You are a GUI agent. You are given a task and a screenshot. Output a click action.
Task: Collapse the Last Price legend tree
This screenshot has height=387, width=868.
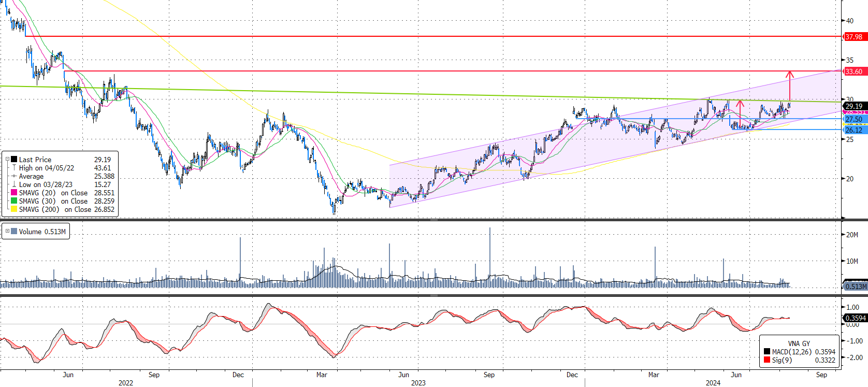tap(7, 160)
